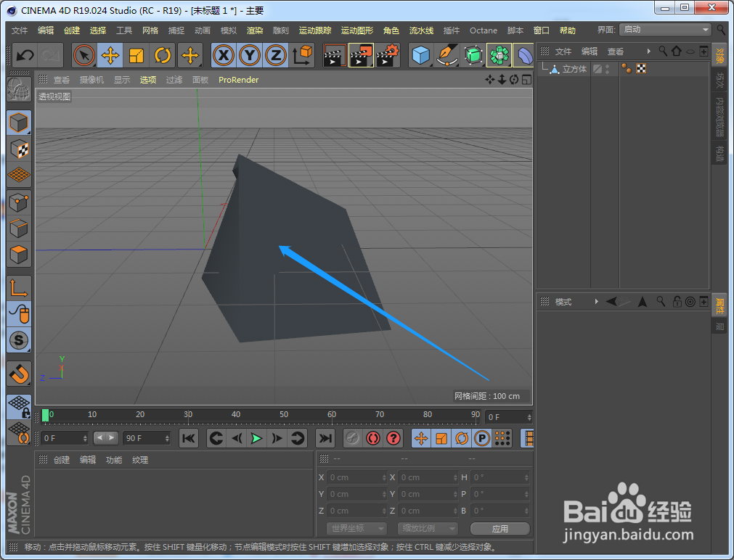
Task: Click the orange Phong tag on 立方体
Action: [627, 69]
